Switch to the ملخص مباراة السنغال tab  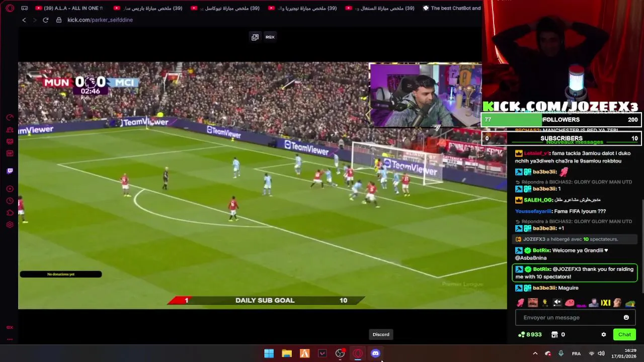point(380,8)
